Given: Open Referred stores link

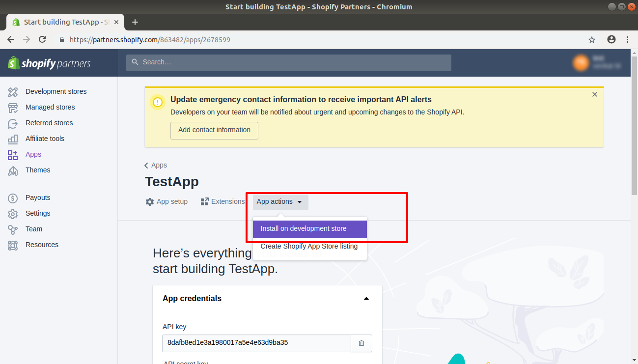Looking at the screenshot, I should click(x=49, y=123).
